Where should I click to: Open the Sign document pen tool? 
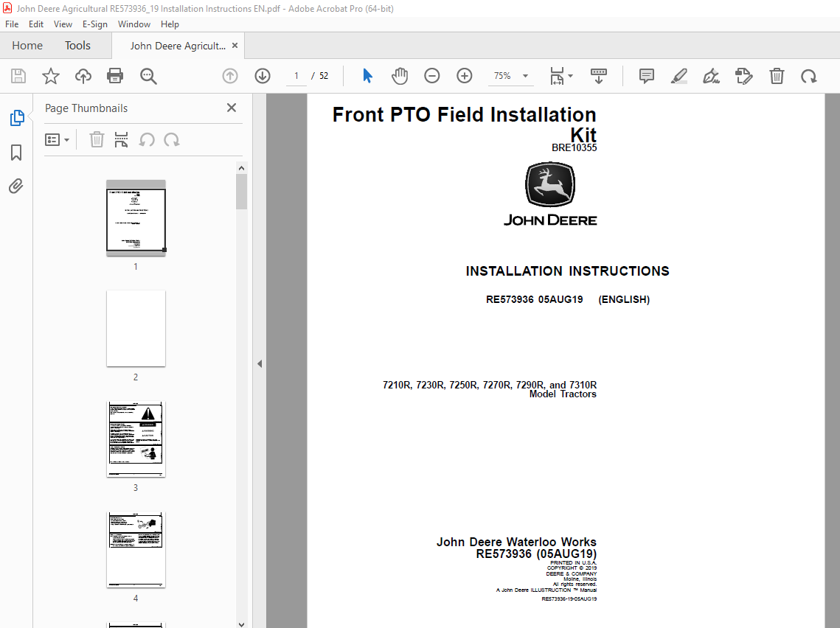(x=712, y=76)
